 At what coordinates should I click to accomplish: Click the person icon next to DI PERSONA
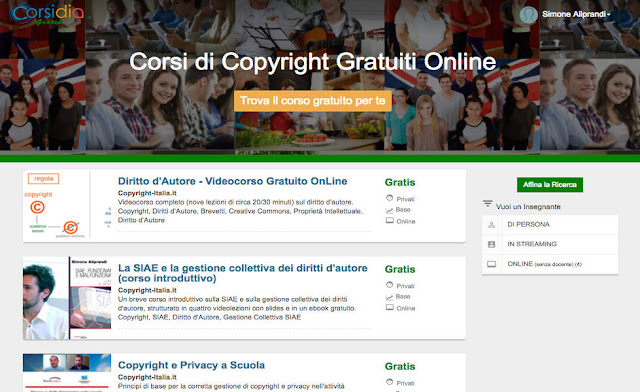tap(491, 225)
